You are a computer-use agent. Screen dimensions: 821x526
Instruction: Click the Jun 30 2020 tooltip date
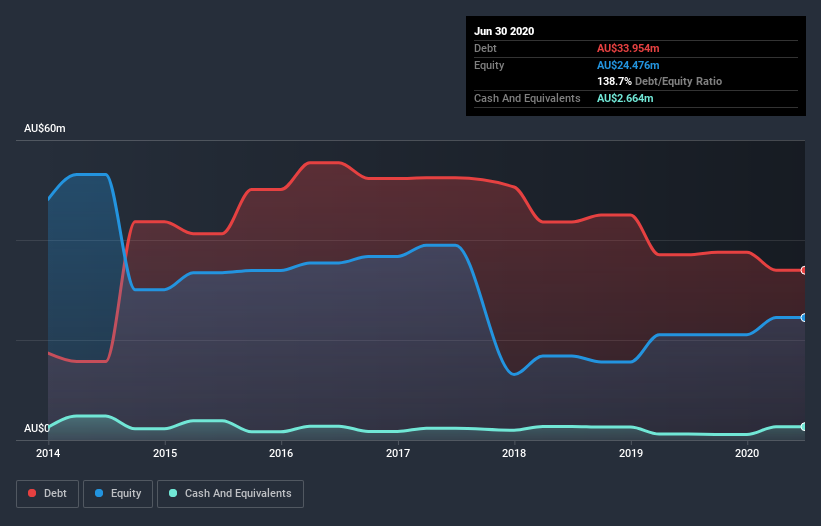pyautogui.click(x=504, y=31)
